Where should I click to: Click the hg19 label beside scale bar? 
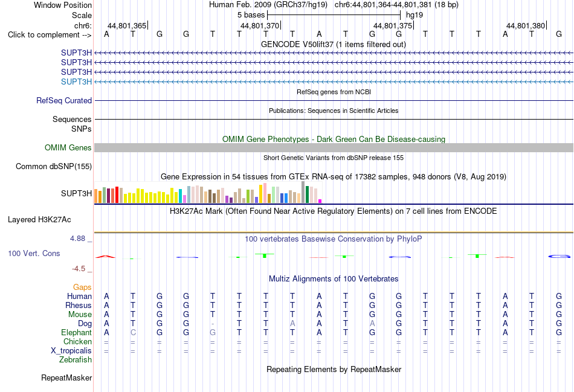coord(414,15)
